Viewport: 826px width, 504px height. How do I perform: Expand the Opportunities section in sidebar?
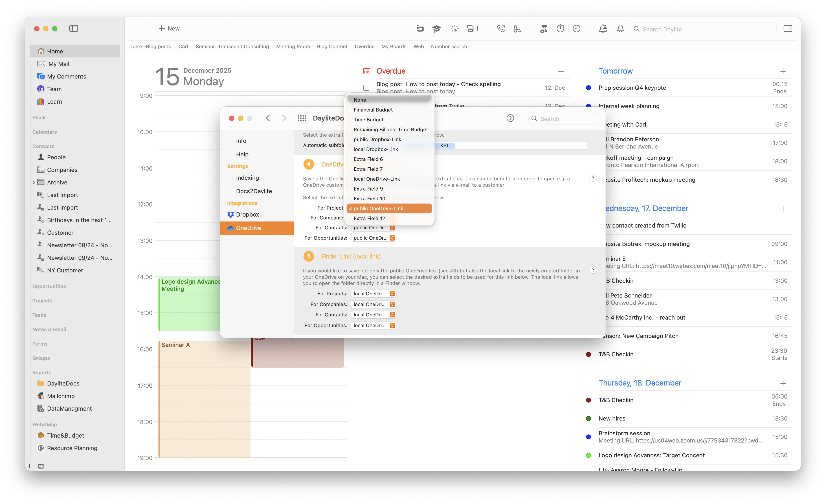(49, 286)
